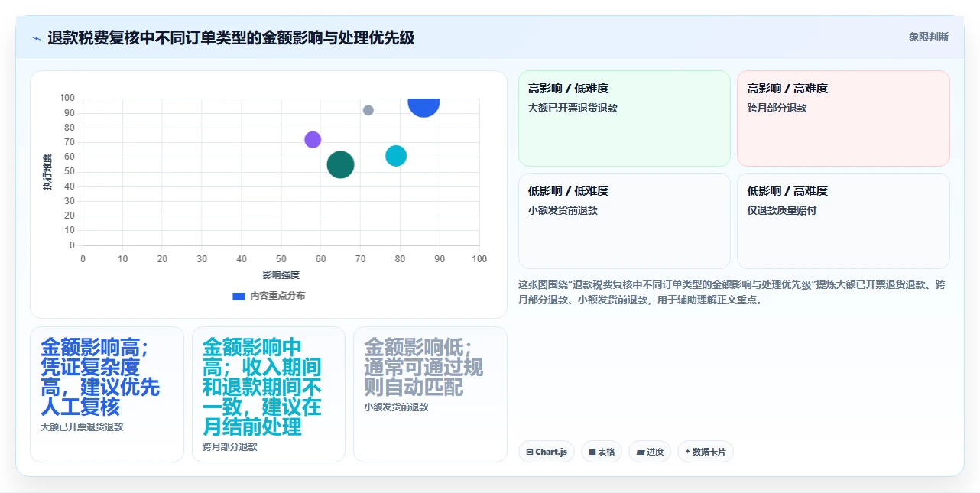
Task: Click the 象限判断 label in header
Action: pyautogui.click(x=929, y=37)
